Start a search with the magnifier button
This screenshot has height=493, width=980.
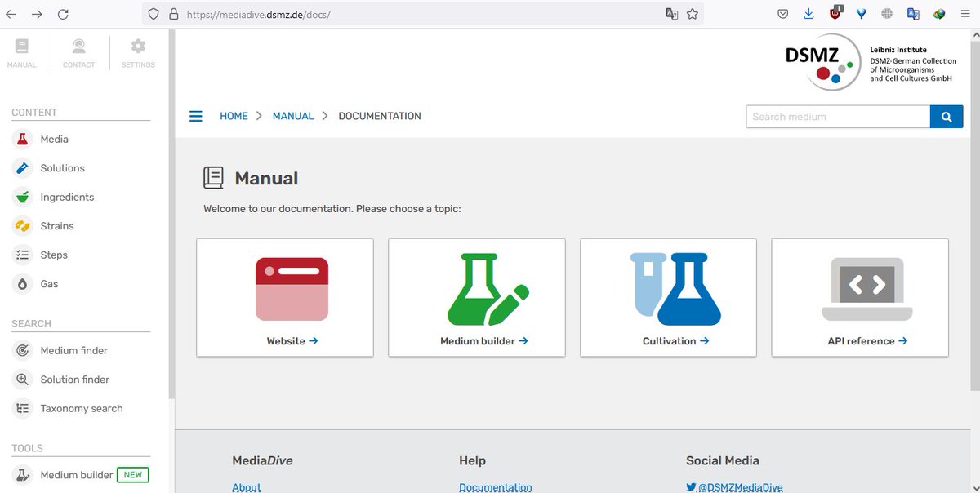click(x=947, y=116)
